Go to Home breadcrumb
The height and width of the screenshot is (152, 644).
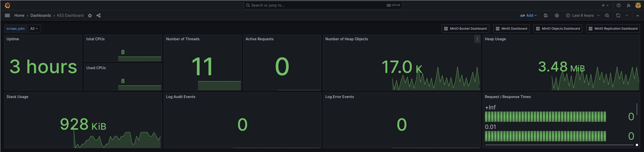[19, 15]
